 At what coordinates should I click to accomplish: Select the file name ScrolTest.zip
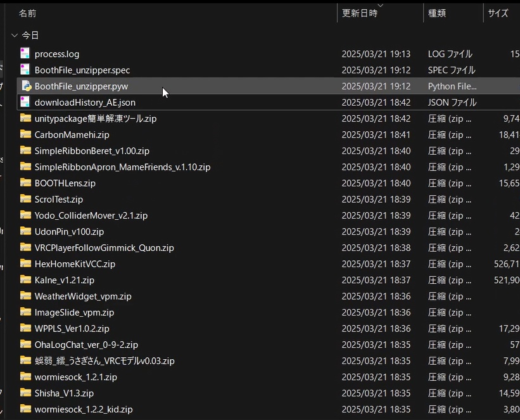(x=59, y=200)
